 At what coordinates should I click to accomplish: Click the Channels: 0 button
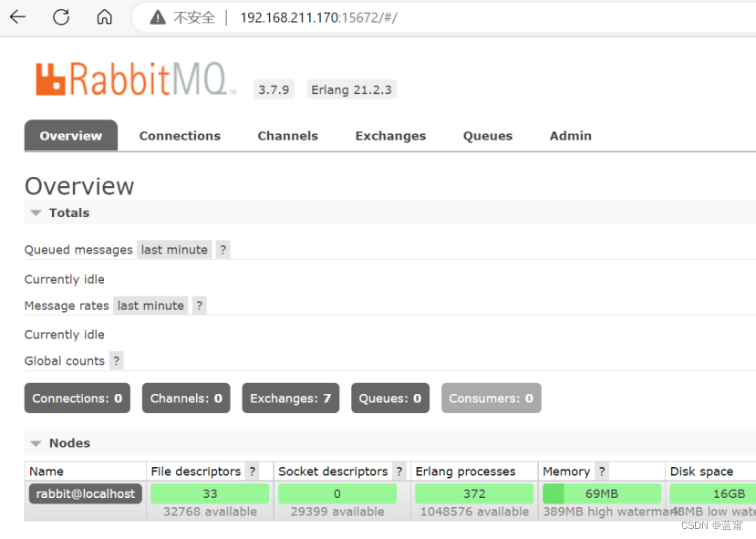point(186,398)
